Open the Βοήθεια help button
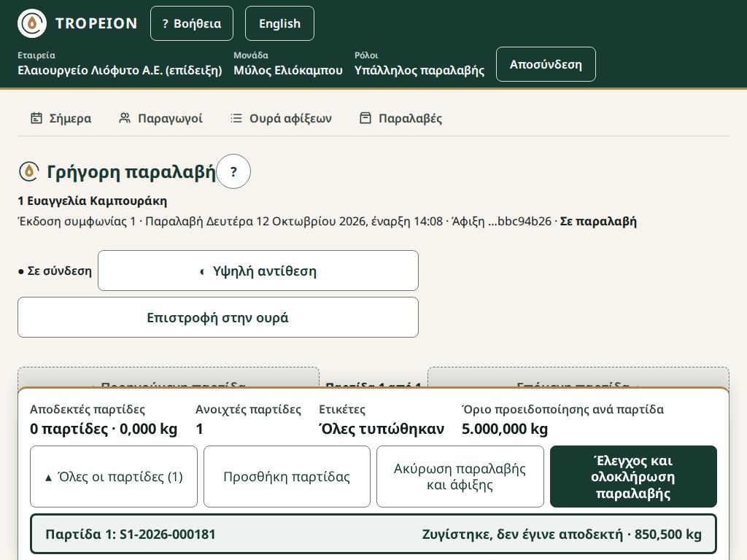747x560 pixels. (x=192, y=23)
